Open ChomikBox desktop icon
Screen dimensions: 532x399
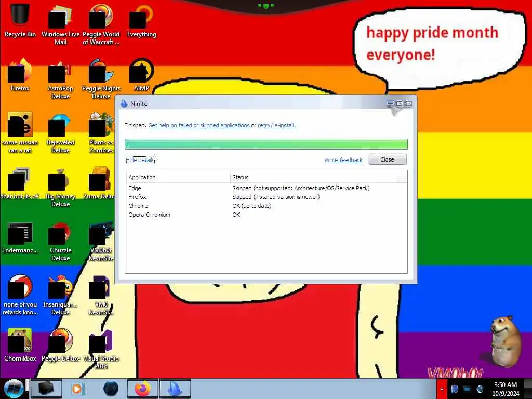20,345
